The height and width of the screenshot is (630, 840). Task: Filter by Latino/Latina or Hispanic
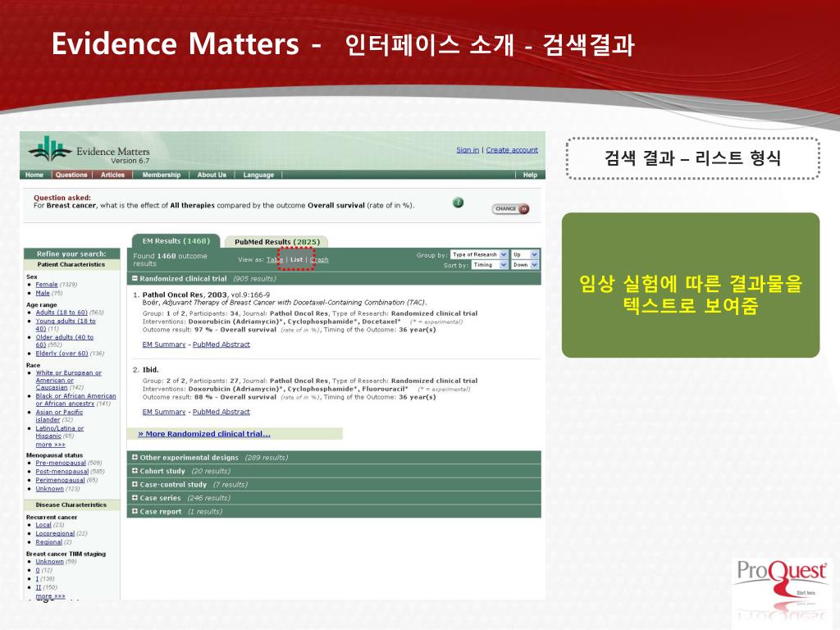tap(59, 431)
